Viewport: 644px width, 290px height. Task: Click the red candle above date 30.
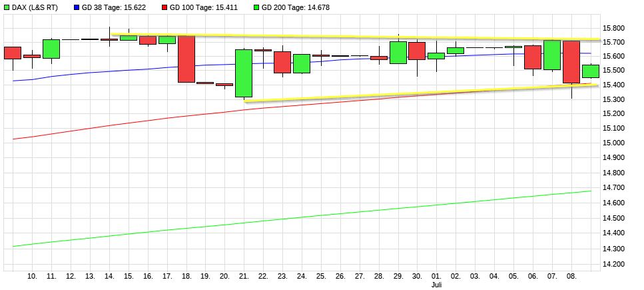[x=418, y=51]
